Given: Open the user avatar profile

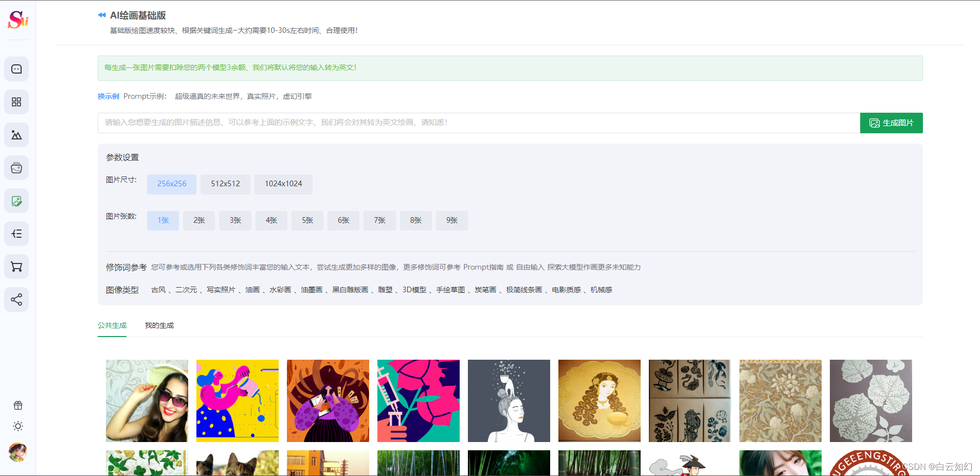Looking at the screenshot, I should click(18, 452).
